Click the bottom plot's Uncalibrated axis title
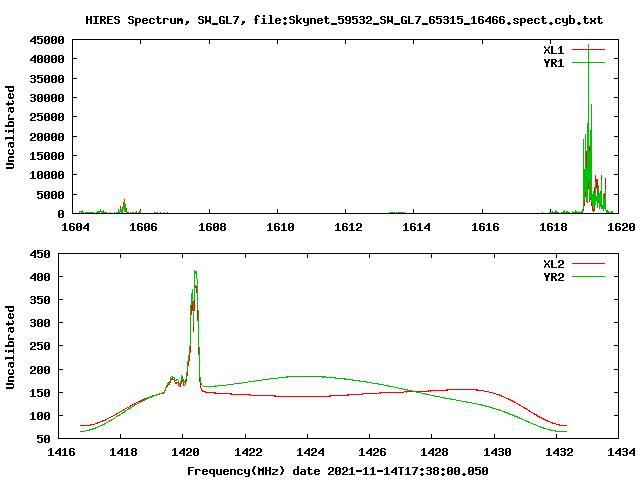640x480 pixels. click(10, 347)
